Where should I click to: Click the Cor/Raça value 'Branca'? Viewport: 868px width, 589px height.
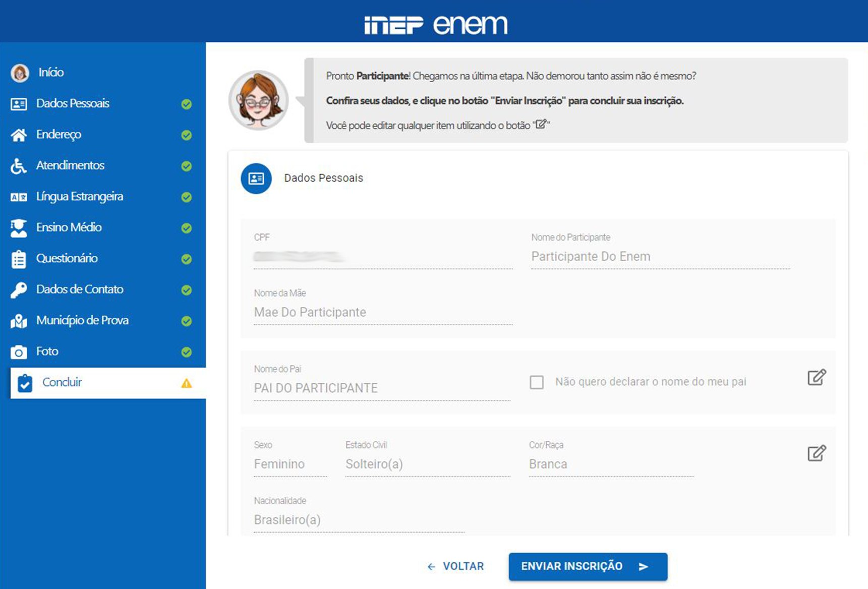[x=548, y=464]
